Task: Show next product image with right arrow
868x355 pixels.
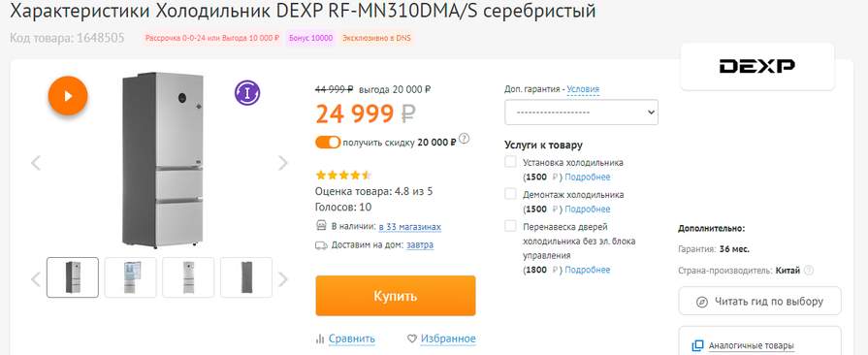Action: click(x=283, y=163)
